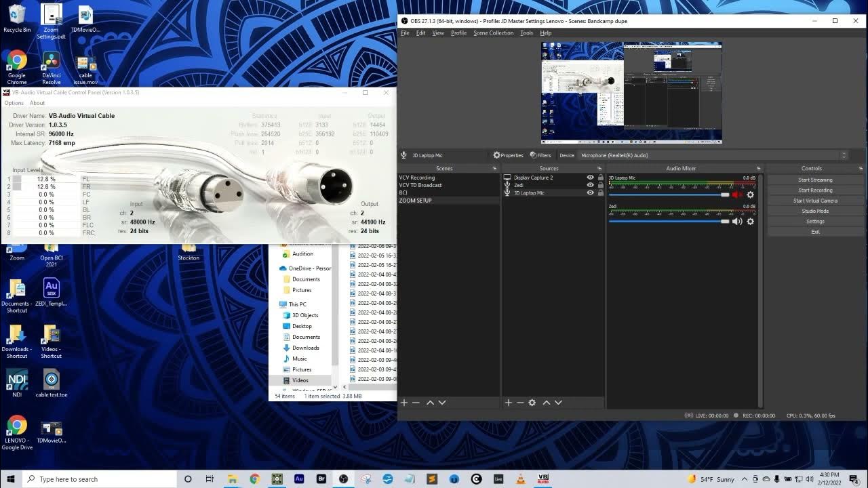Open OBS Edit menu

(420, 33)
